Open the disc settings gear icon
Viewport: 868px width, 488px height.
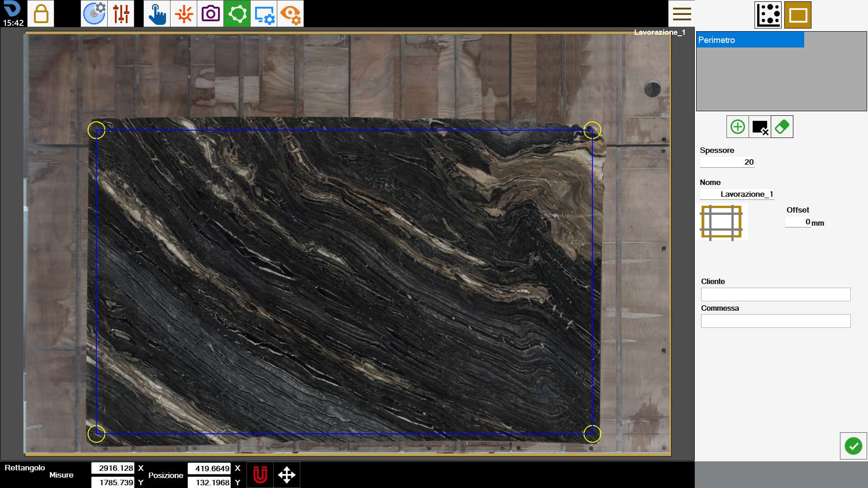[x=94, y=14]
